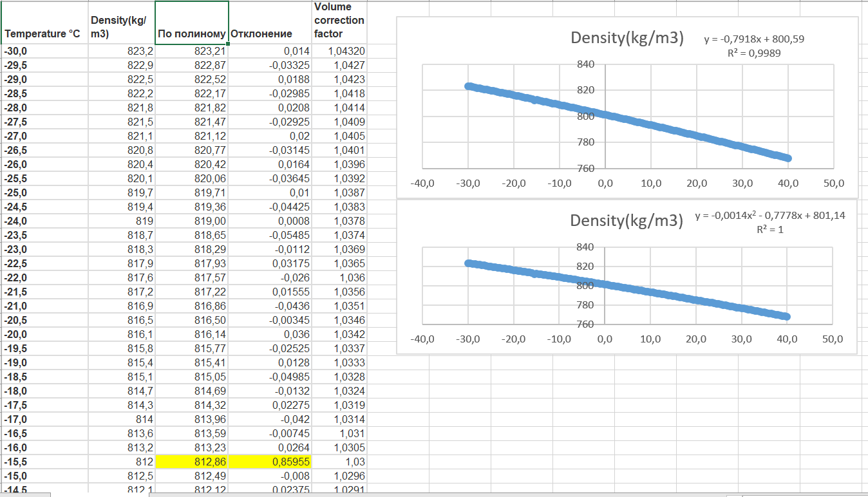Image resolution: width=868 pixels, height=497 pixels.
Task: Click the linear trendline equation y = -0,7918x + 800,59
Action: click(753, 39)
